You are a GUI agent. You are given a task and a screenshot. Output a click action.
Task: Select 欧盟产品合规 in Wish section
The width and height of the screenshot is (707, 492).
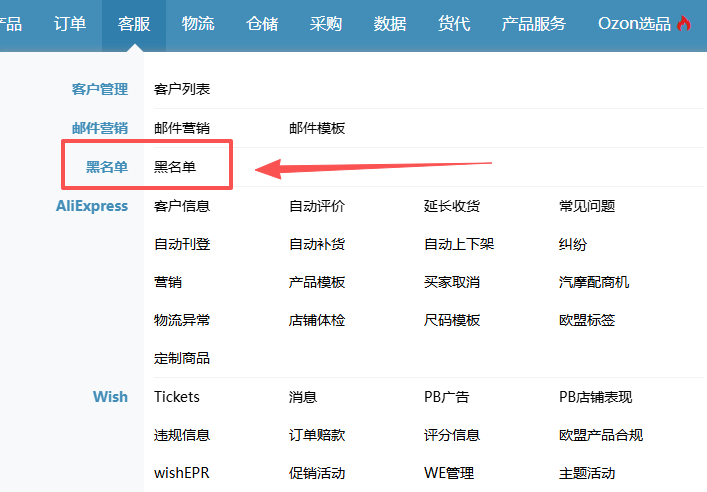pyautogui.click(x=601, y=435)
